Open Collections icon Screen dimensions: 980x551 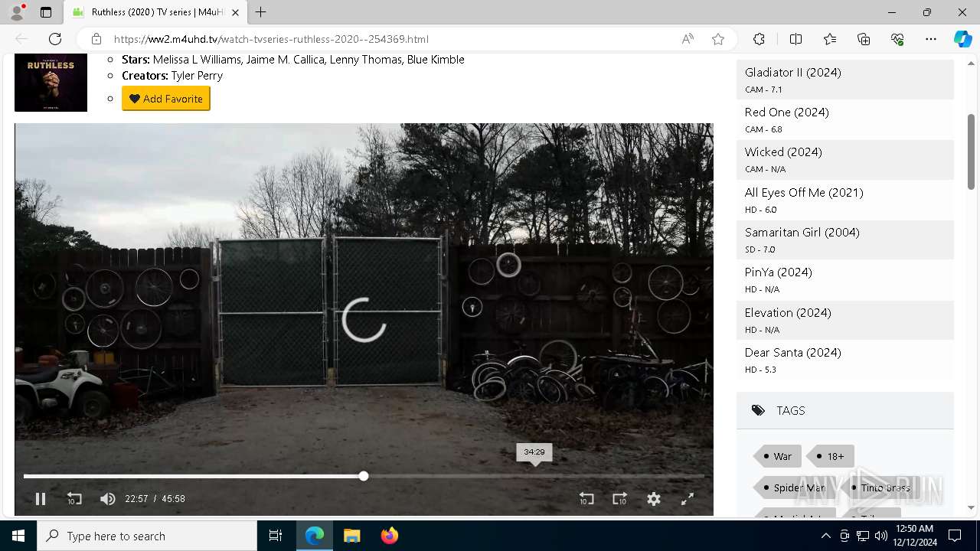point(864,39)
